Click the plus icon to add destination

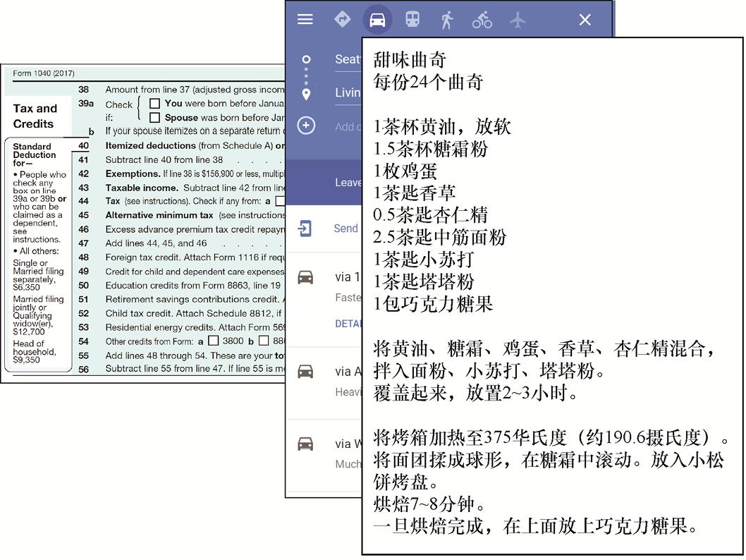[306, 126]
